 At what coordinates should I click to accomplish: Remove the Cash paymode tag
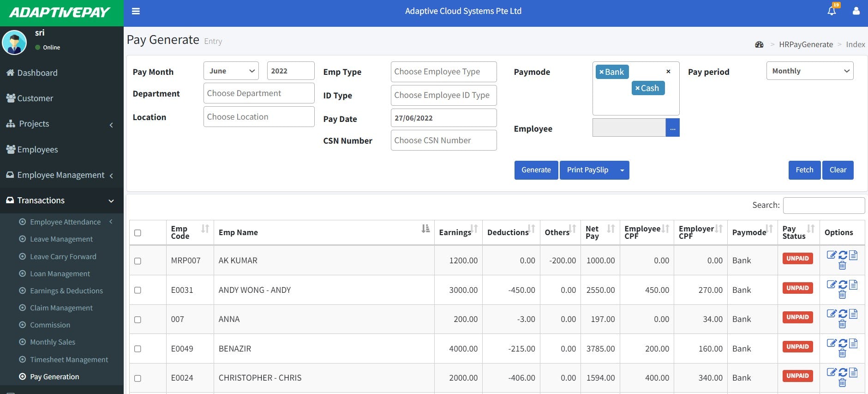[637, 88]
